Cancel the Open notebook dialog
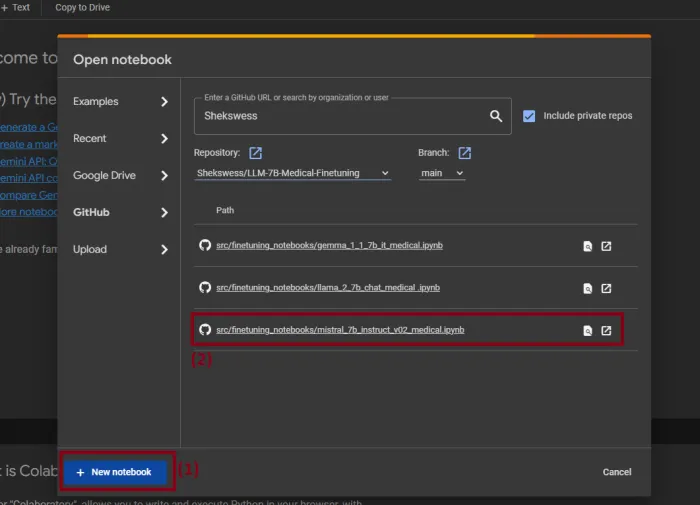 [x=617, y=472]
